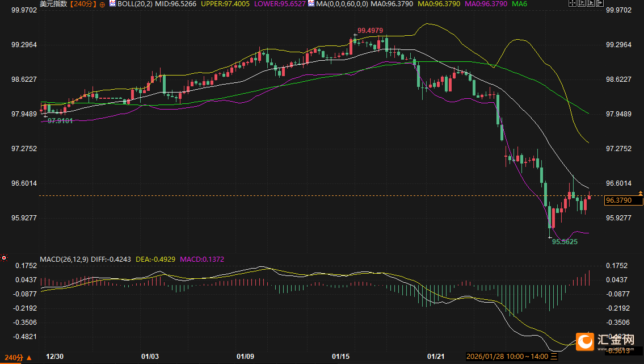Click the 99.4979 high price marker
The width and height of the screenshot is (644, 364).
coord(369,30)
